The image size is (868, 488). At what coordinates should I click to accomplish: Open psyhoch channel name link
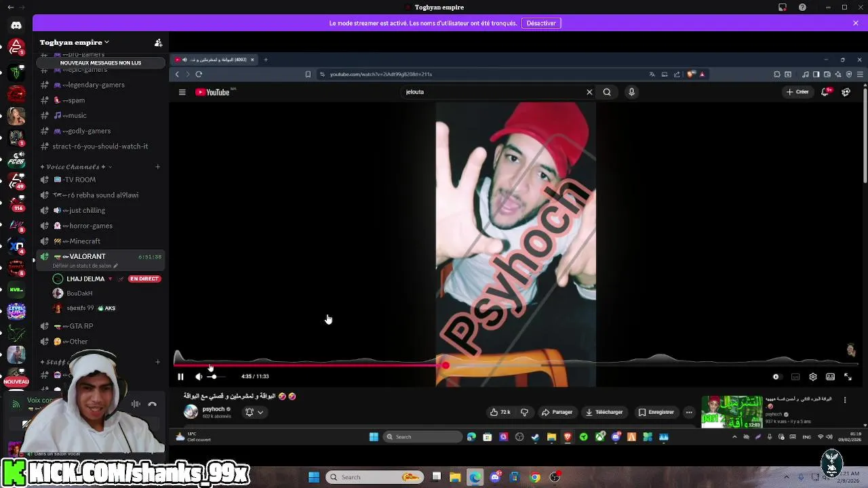[213, 409]
